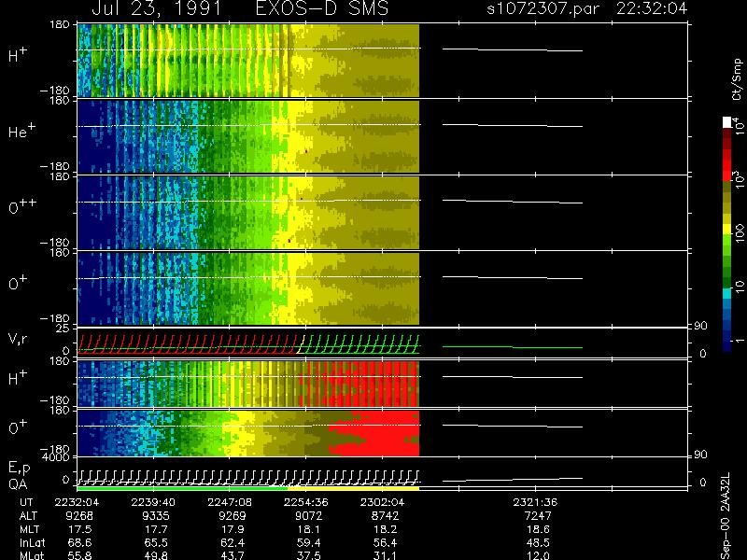Click the "Ct/Smp" color scale unit label
The image size is (747, 560).
738,79
